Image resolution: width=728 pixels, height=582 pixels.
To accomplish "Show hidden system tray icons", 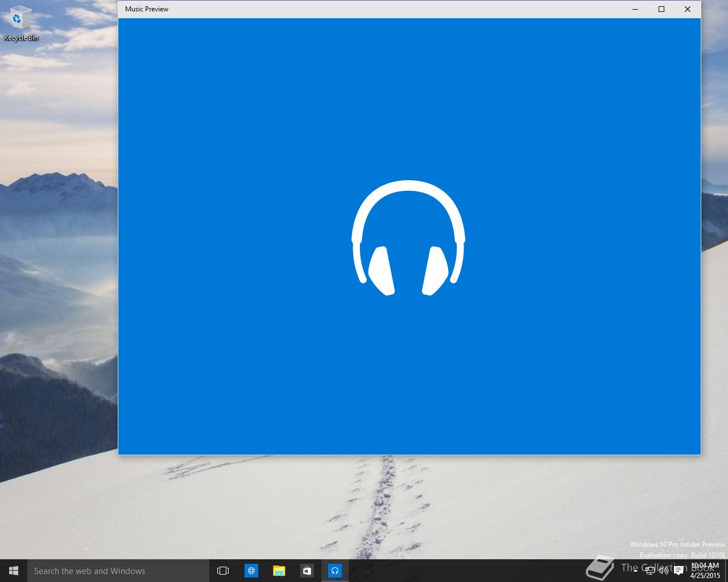I will [635, 571].
